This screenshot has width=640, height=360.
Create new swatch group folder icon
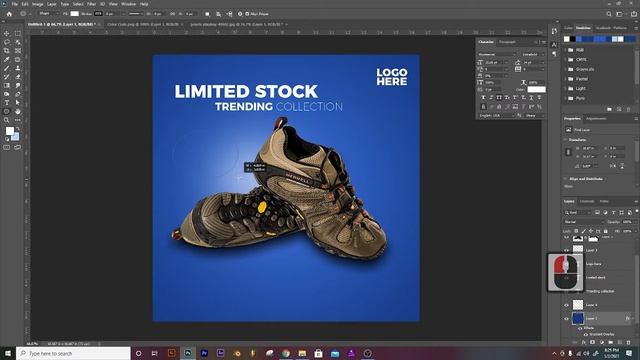tap(609, 109)
